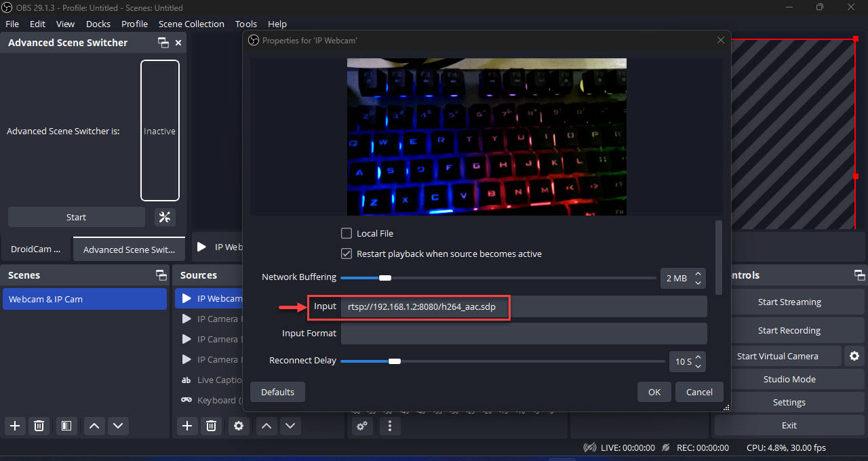Float the Scenes dock panel
The width and height of the screenshot is (868, 461).
(161, 275)
